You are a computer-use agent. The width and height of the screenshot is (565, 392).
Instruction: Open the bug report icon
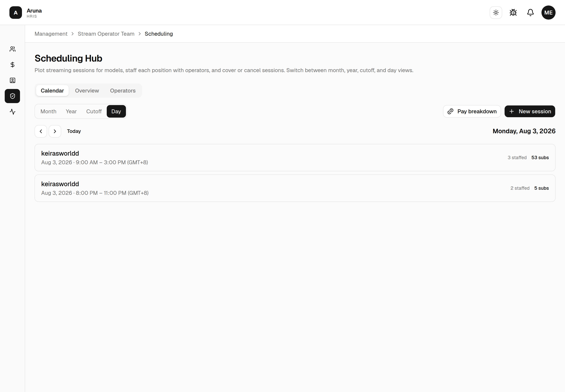[x=513, y=13]
